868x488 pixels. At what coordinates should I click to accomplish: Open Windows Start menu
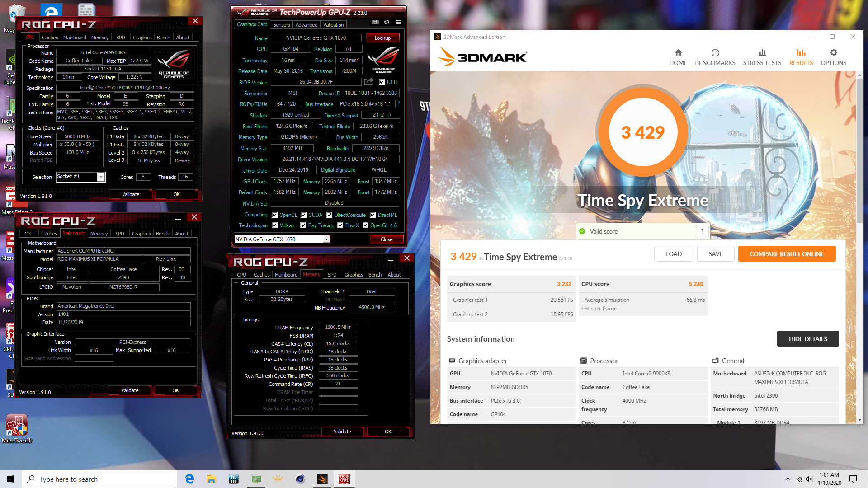tap(11, 479)
